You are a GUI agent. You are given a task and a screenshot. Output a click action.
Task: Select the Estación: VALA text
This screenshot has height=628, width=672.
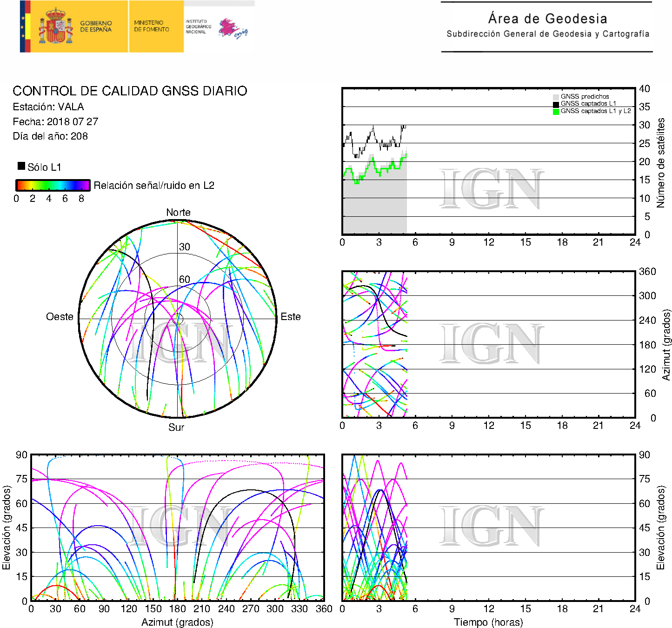click(x=48, y=107)
